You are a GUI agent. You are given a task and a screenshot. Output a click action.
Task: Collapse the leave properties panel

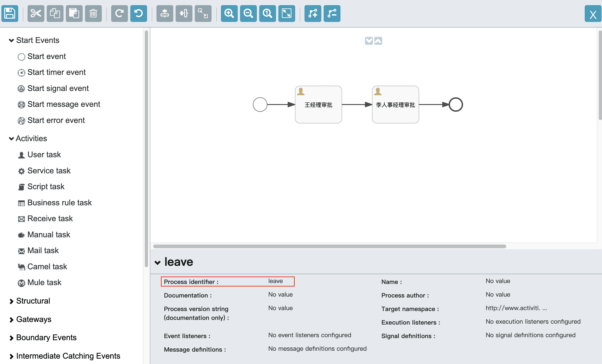158,263
